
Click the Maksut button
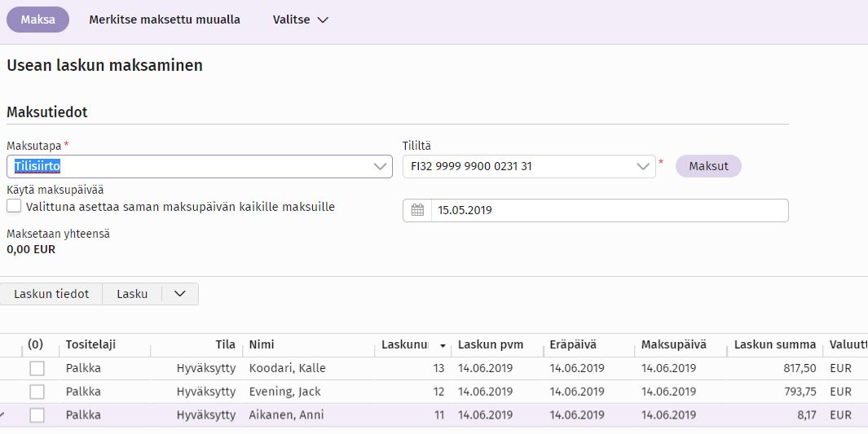(x=708, y=166)
